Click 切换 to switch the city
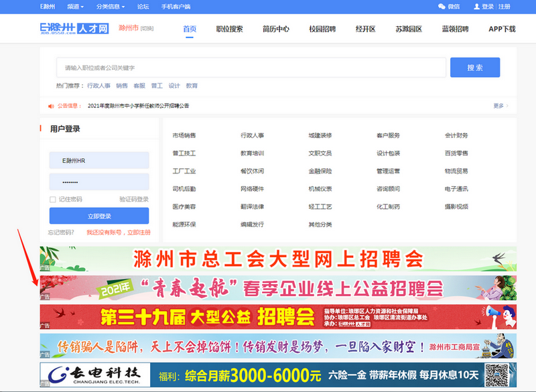Image resolution: width=536 pixels, height=392 pixels. click(x=147, y=29)
